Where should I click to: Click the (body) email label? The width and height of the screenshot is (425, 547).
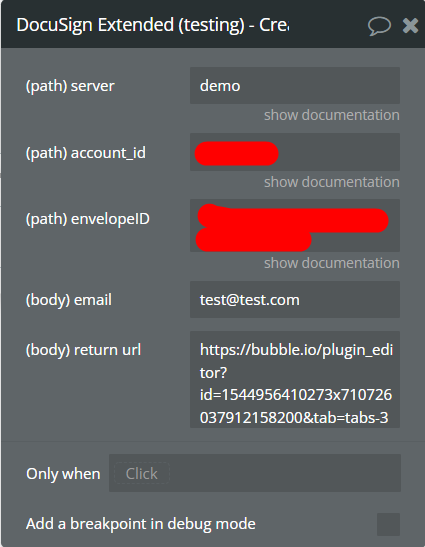pyautogui.click(x=69, y=300)
